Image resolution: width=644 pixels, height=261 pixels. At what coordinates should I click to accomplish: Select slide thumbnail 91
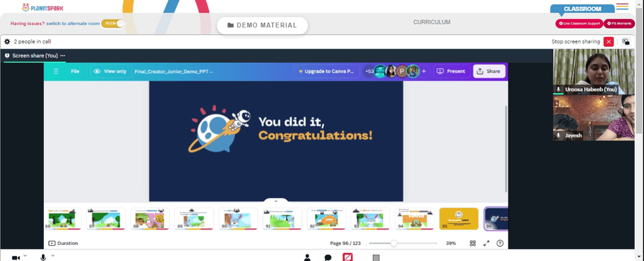[282, 219]
